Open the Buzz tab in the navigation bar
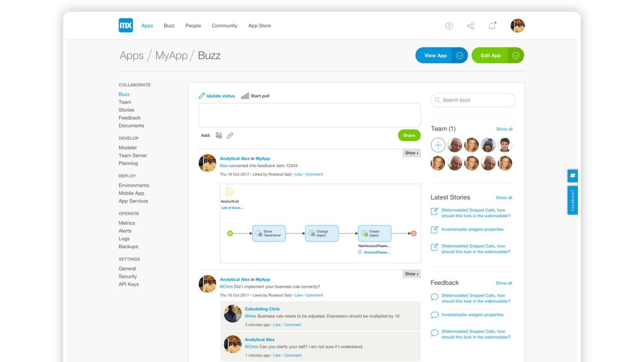This screenshot has width=644, height=362. 169,26
